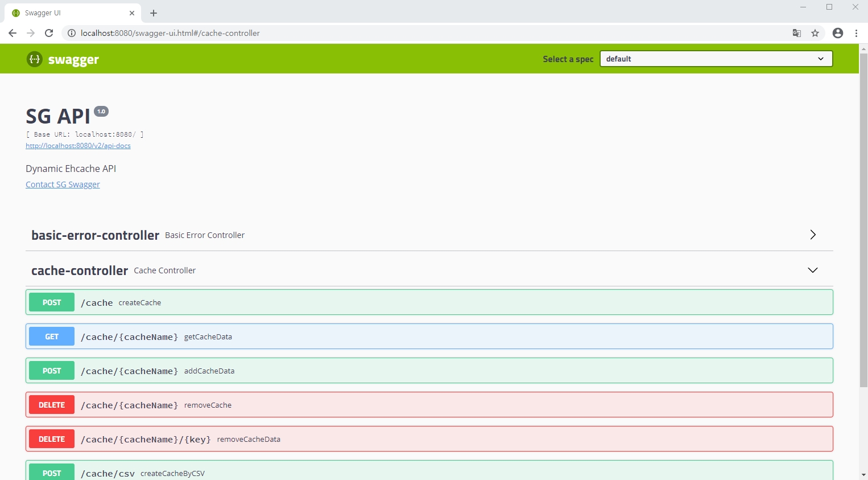Click the basic-error-controller heading
Screen dimensions: 868x480
click(95, 235)
